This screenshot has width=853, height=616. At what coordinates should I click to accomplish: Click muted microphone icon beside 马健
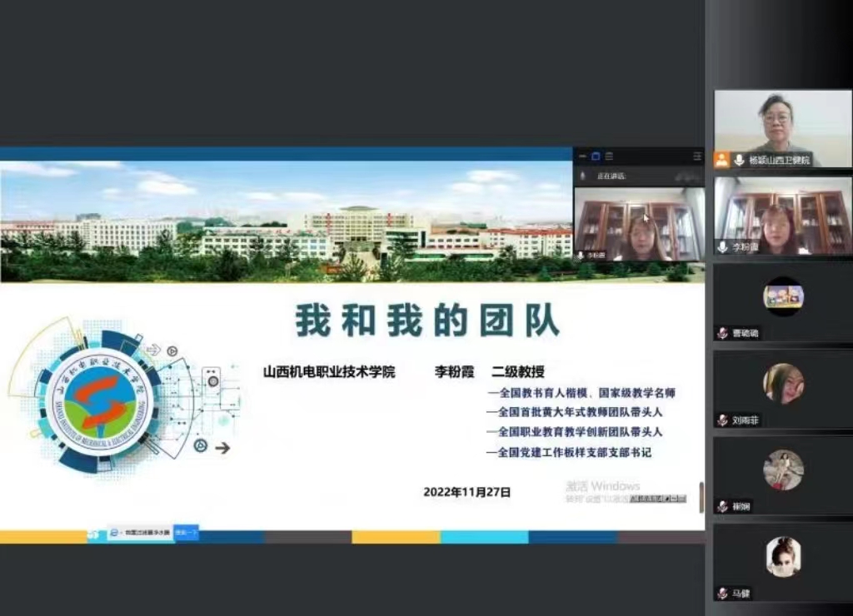point(722,594)
